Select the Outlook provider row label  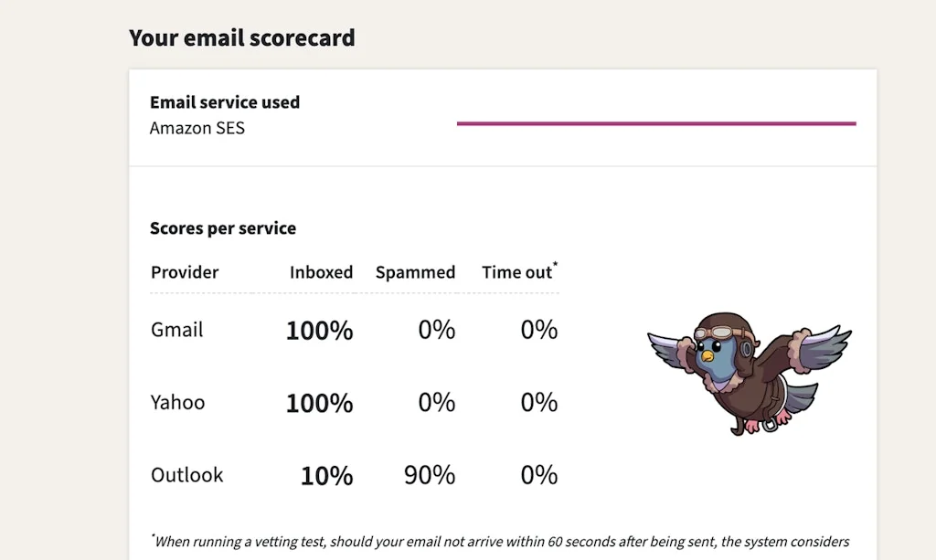pos(186,475)
